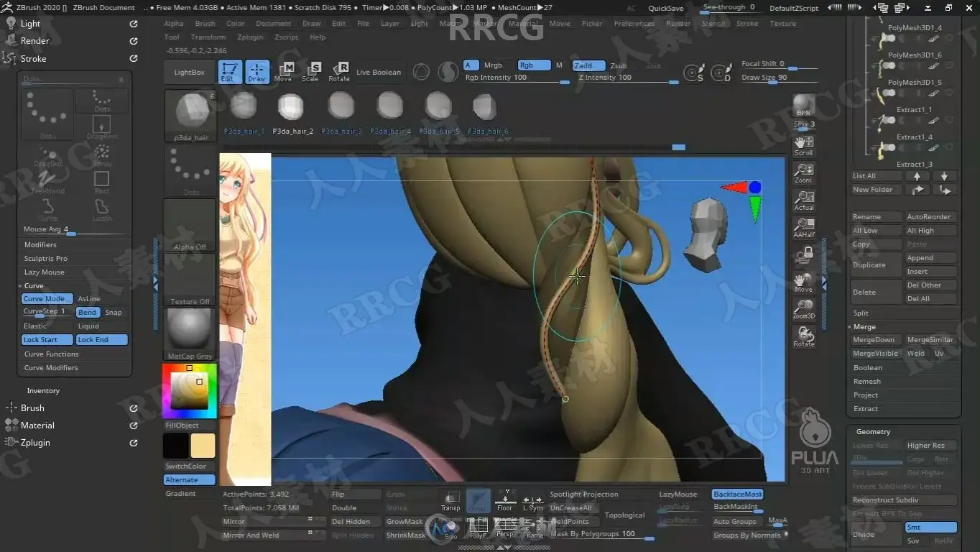Open the current brush p3da_hair selector
980x552 pixels.
point(190,116)
